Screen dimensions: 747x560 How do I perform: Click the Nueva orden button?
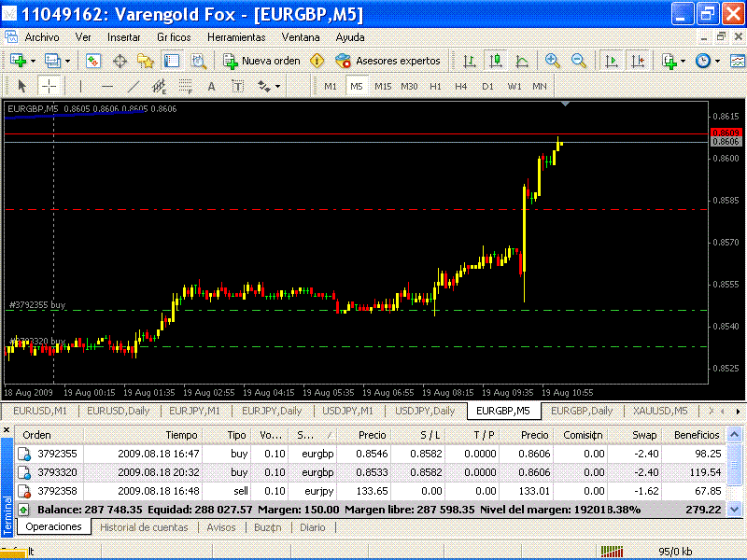pos(261,61)
